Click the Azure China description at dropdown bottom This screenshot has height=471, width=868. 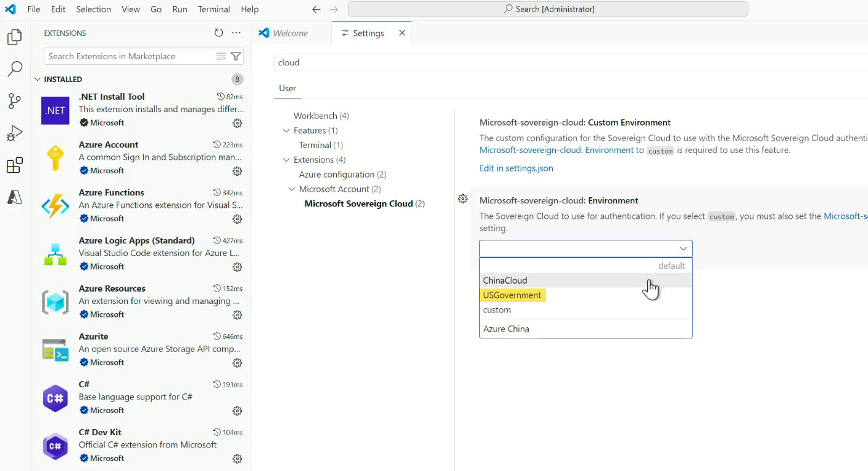(x=506, y=329)
